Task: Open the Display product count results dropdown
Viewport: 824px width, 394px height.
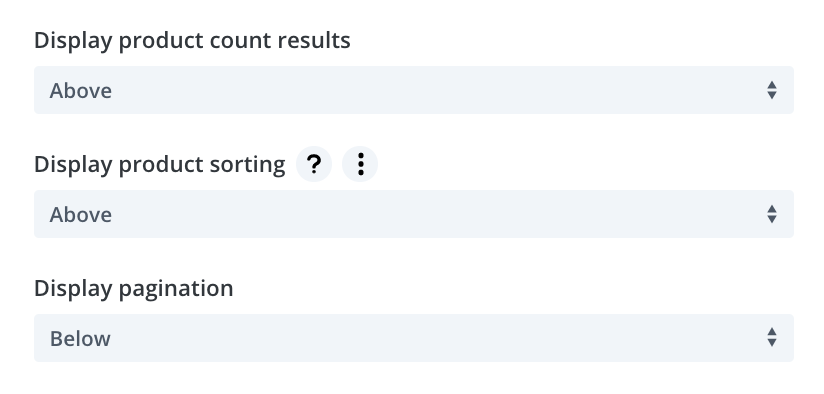Action: coord(414,90)
